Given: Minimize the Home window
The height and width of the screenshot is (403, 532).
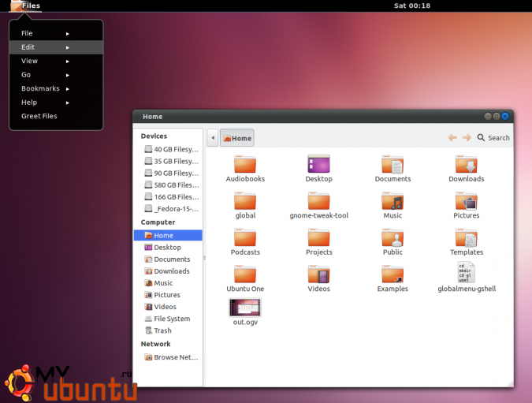Looking at the screenshot, I should [x=488, y=116].
